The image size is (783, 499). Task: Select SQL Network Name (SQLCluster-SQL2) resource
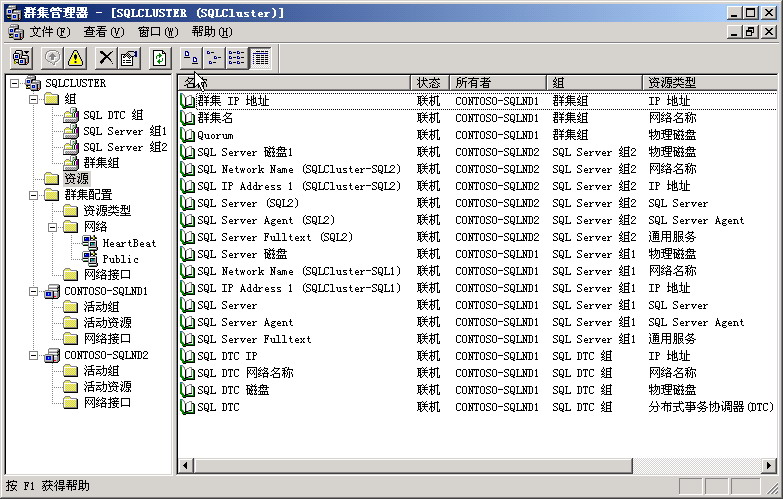(x=299, y=169)
